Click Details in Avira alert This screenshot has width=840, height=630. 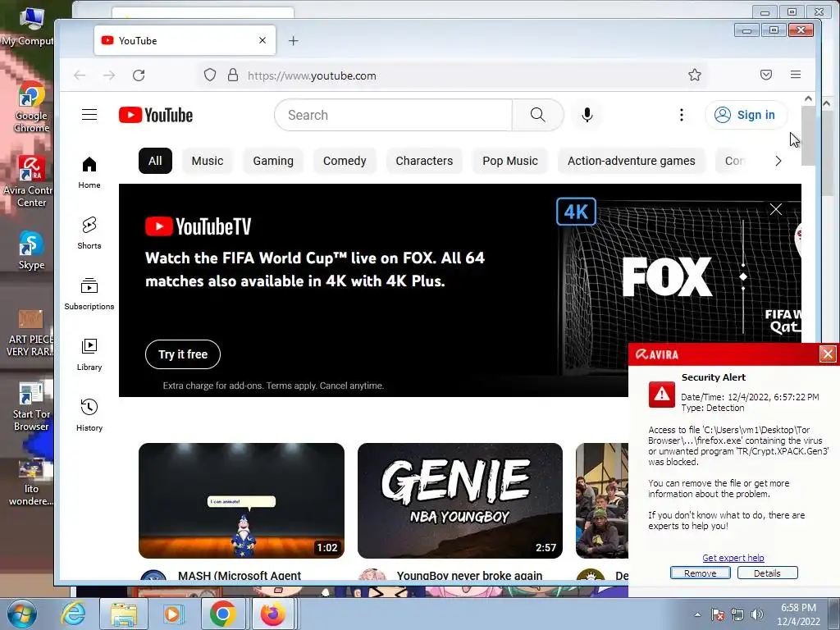[x=767, y=573]
